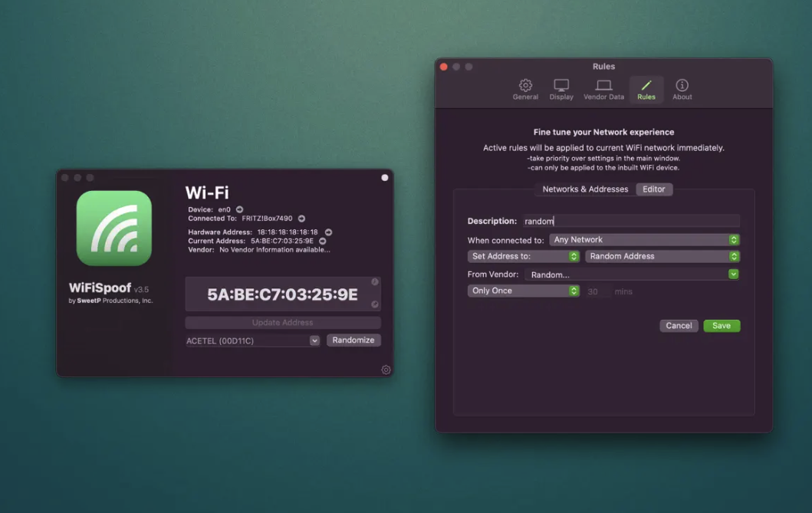The image size is (812, 513).
Task: Click the Update Address button
Action: click(x=283, y=323)
